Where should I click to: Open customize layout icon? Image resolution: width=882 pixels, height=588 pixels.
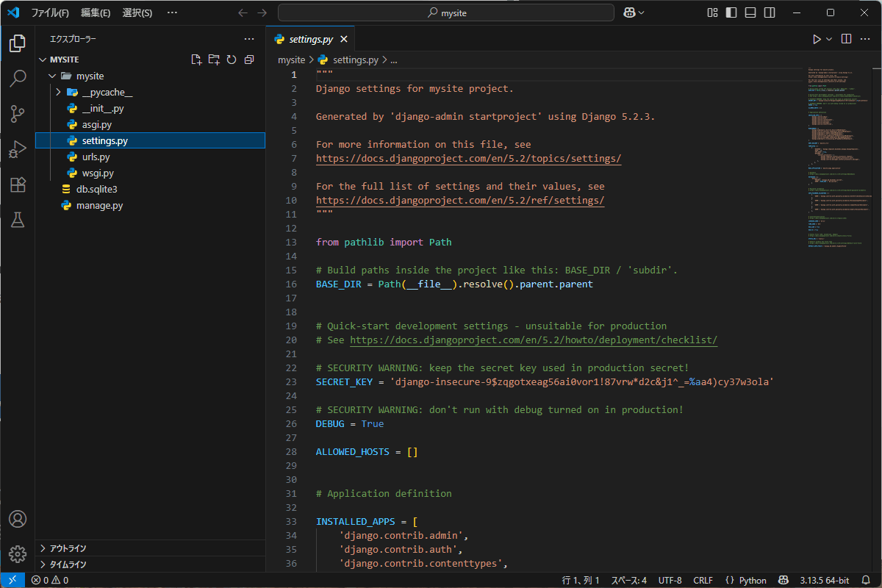click(712, 12)
